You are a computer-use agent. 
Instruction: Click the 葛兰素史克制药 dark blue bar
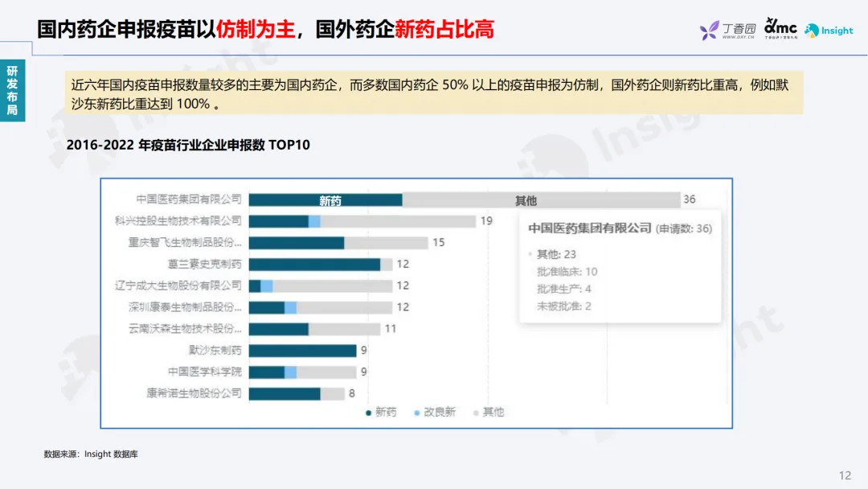[x=314, y=264]
